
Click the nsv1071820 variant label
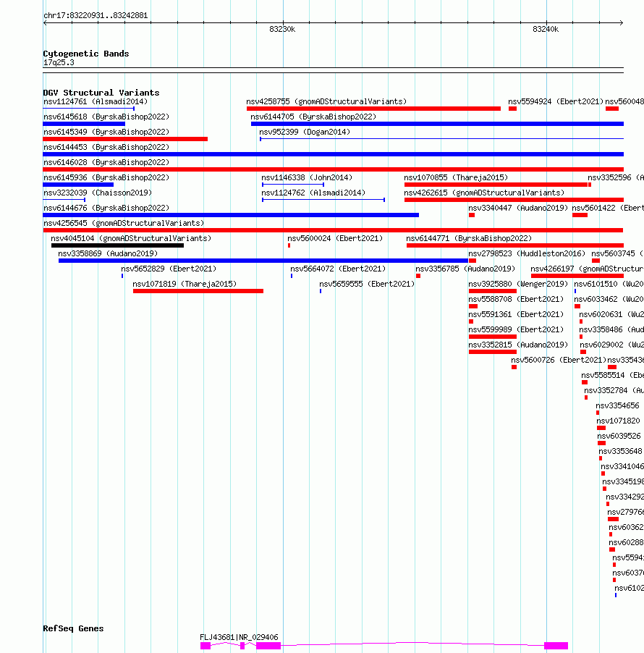[x=619, y=421]
